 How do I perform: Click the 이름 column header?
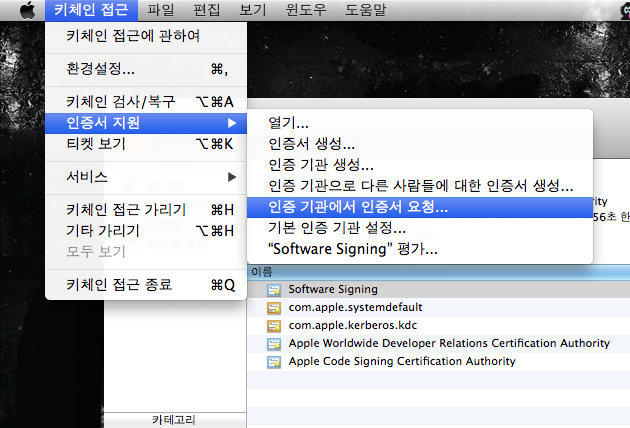(x=438, y=272)
